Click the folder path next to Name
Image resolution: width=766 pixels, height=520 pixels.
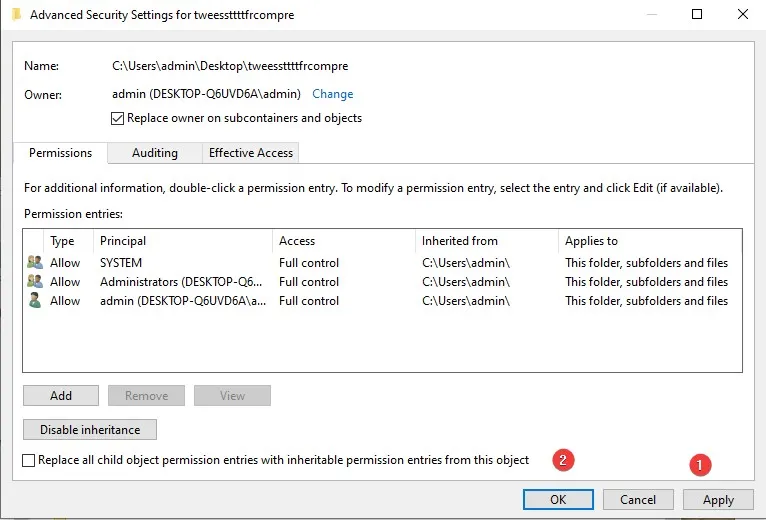click(230, 66)
